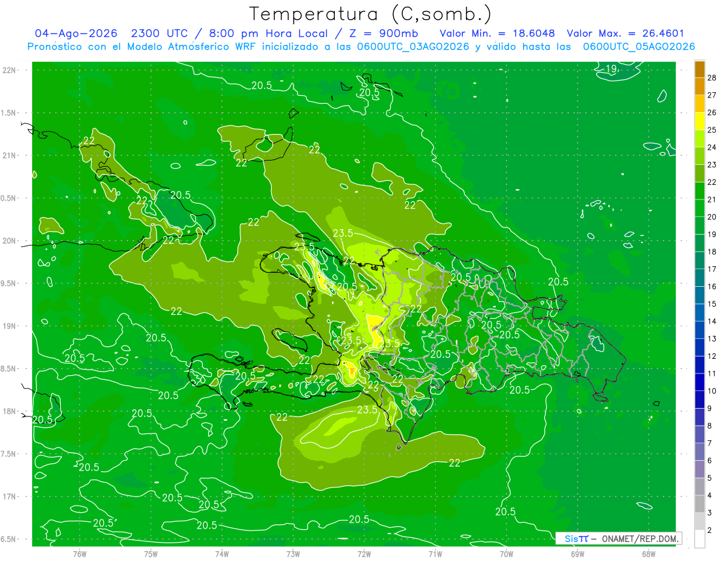Click the "0600UTC_05AGO2026" valid-until text
728x562 pixels.
pos(639,47)
